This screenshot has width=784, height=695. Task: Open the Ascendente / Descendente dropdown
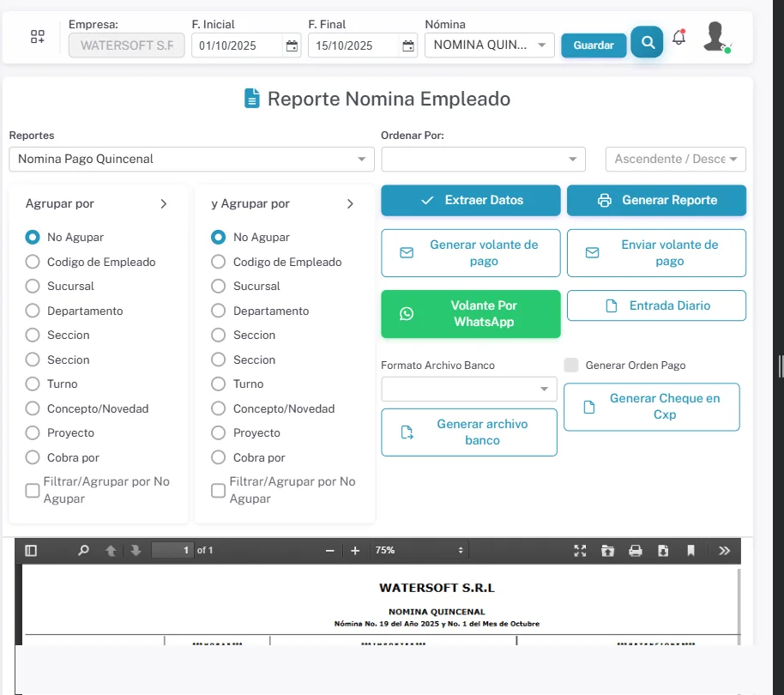tap(676, 159)
